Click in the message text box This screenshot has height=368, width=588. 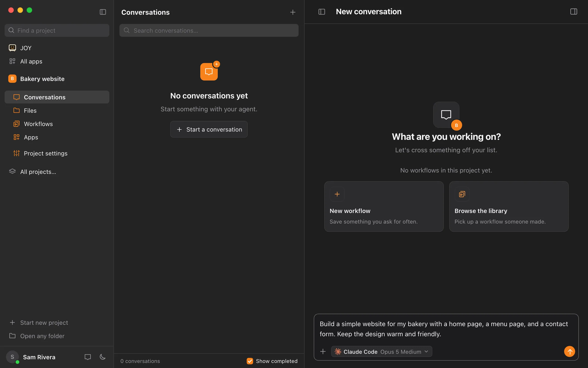[x=446, y=329]
